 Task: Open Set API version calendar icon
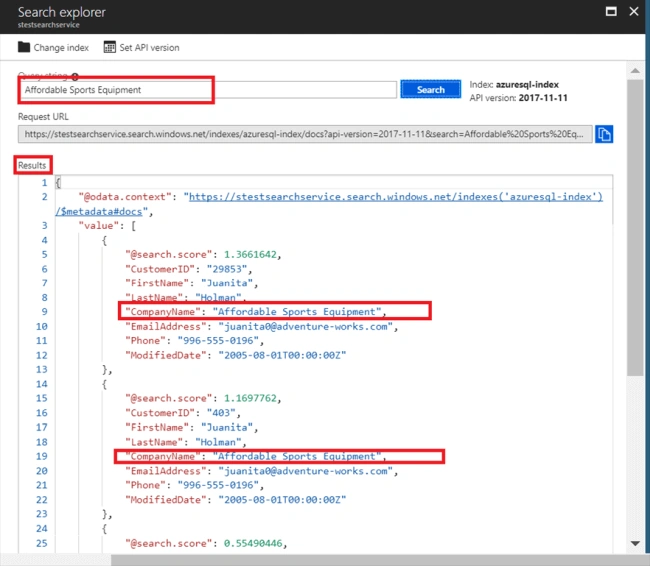pos(109,47)
